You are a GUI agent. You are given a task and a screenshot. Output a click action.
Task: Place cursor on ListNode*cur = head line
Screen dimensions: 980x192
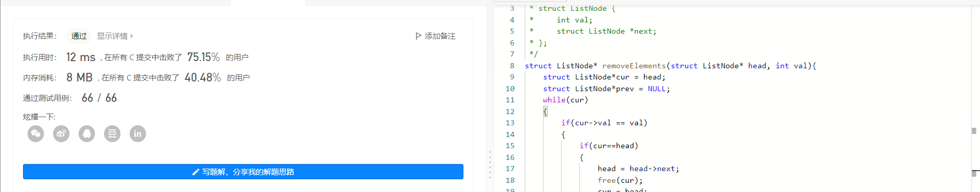click(x=604, y=77)
